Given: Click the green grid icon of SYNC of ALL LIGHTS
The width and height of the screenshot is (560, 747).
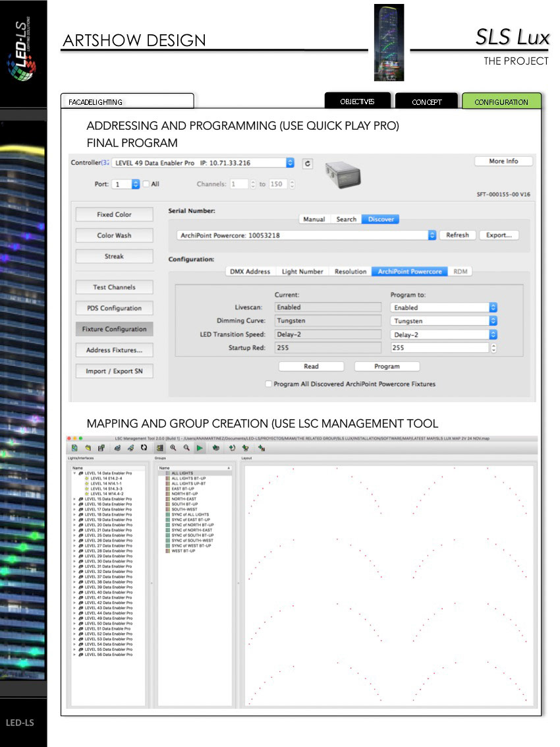Looking at the screenshot, I should (167, 514).
